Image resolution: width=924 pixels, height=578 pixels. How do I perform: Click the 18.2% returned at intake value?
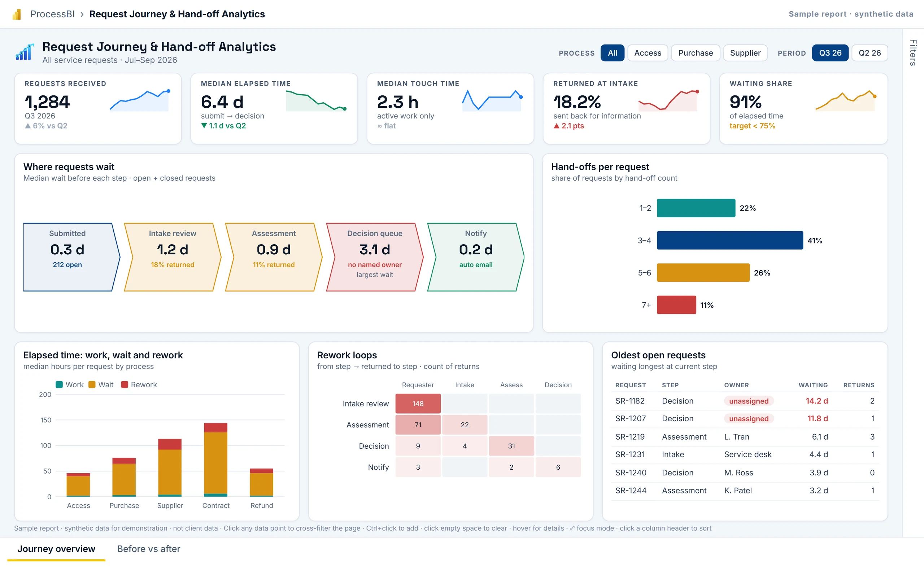pos(577,102)
